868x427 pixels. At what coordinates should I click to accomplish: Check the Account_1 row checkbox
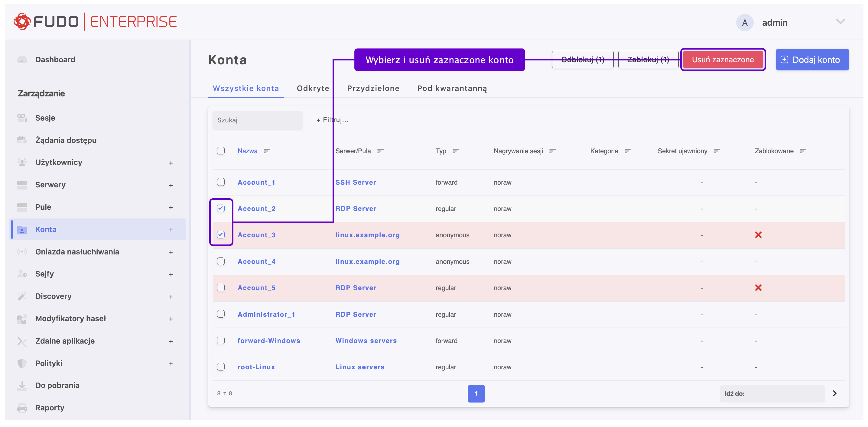[x=221, y=182]
